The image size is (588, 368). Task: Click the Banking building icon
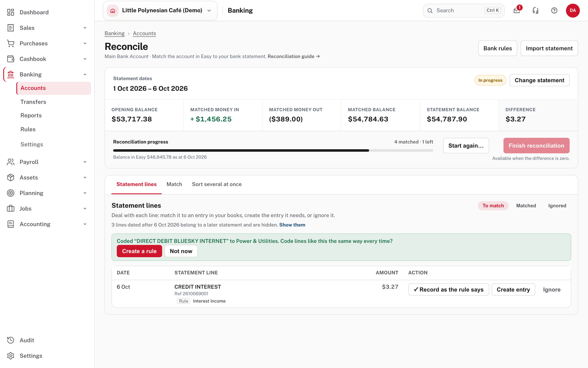[10, 74]
